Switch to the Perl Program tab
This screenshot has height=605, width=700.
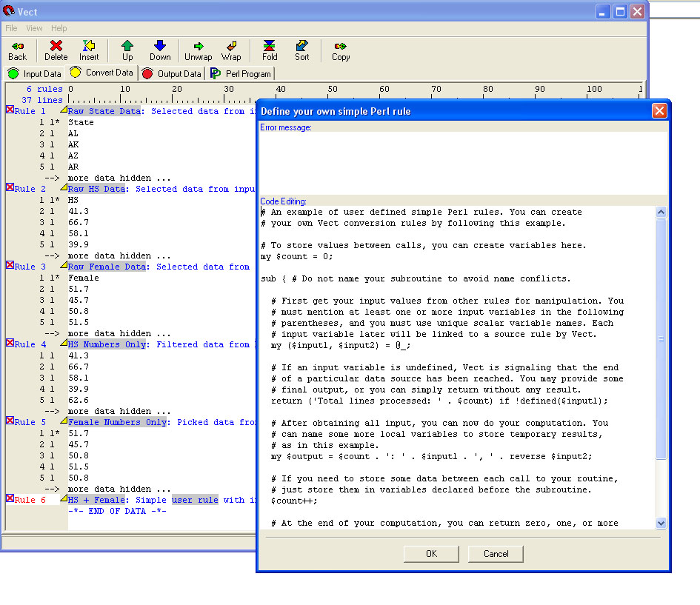[x=241, y=73]
